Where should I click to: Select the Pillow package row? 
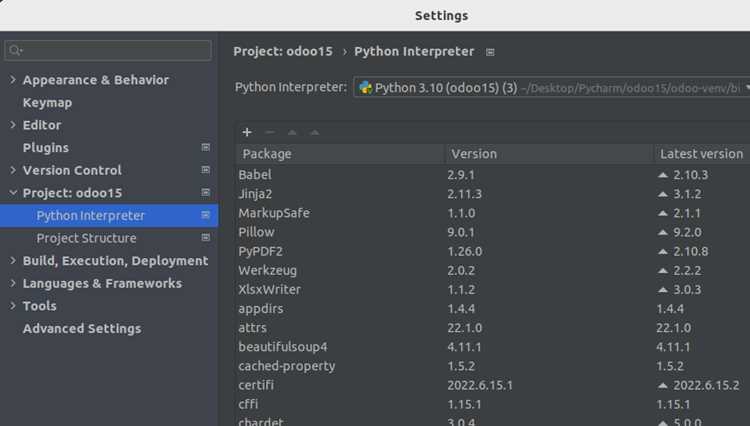493,232
